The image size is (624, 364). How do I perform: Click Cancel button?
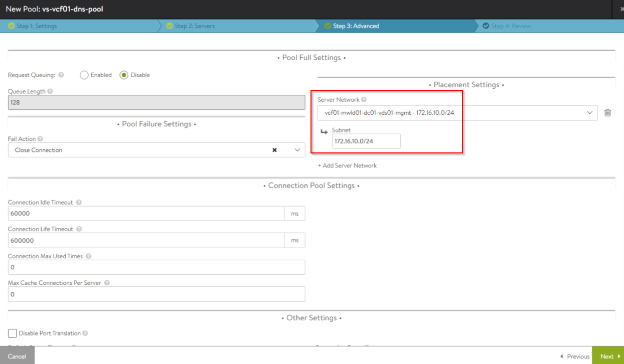coord(17,356)
